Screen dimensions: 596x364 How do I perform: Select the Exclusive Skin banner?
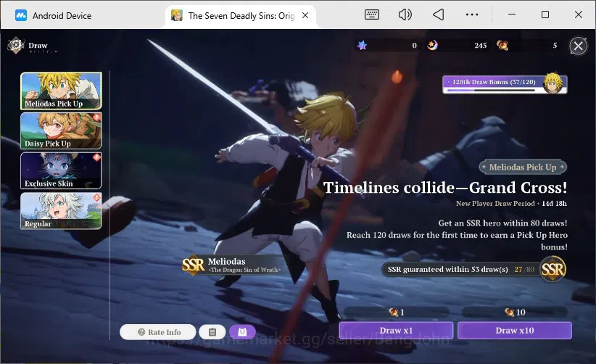(x=61, y=170)
